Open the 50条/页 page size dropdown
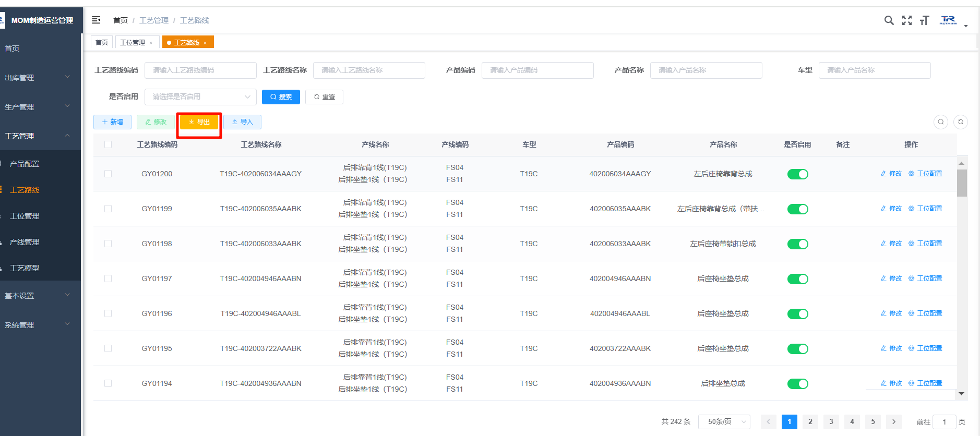This screenshot has width=980, height=436. pos(724,422)
